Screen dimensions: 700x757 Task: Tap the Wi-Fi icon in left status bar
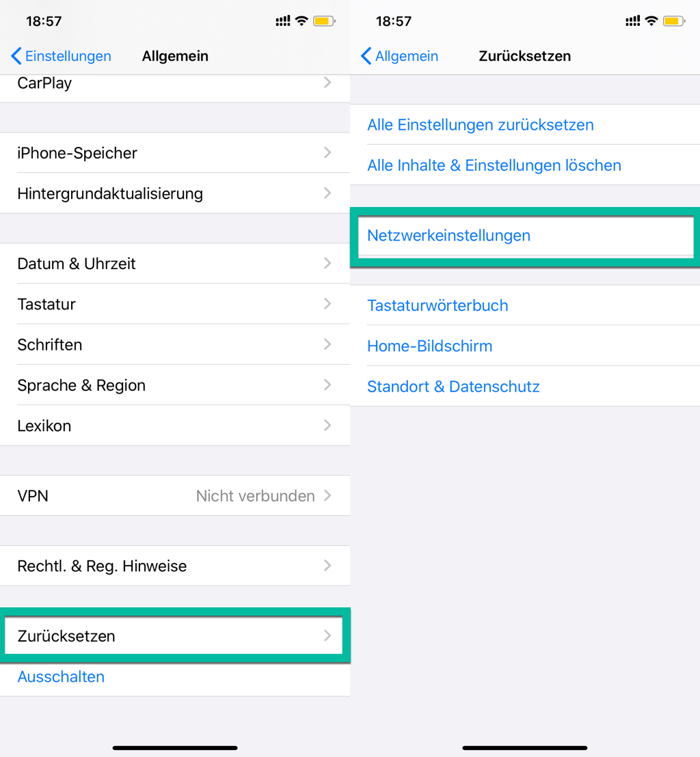[x=302, y=20]
